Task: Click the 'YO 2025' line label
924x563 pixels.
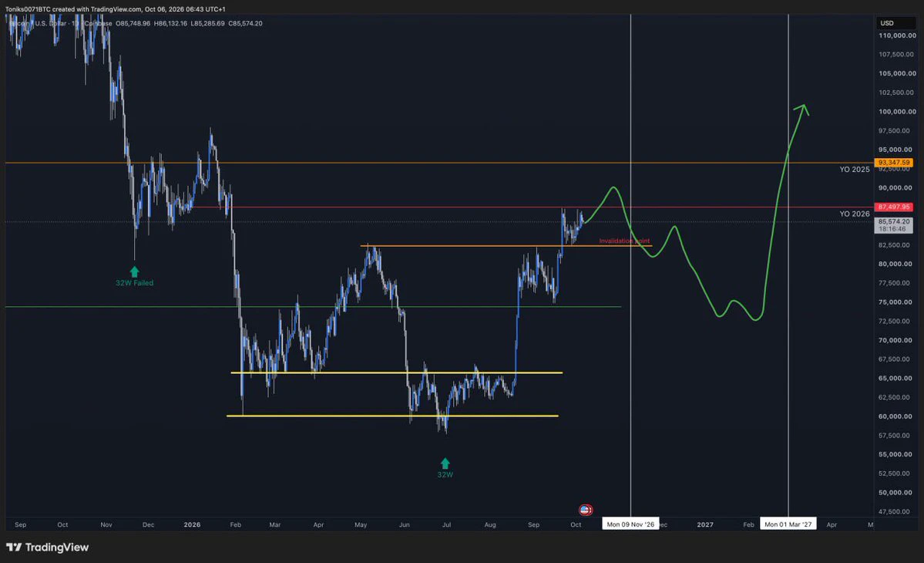Action: (x=855, y=169)
